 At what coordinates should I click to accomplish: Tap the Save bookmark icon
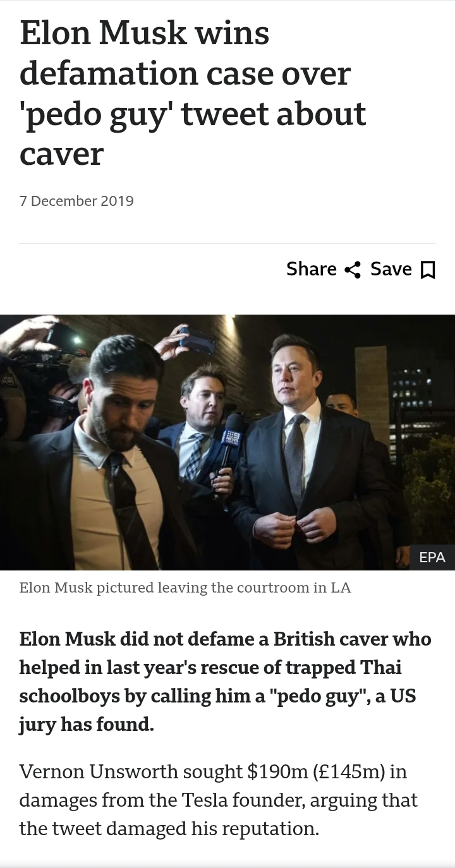point(428,270)
